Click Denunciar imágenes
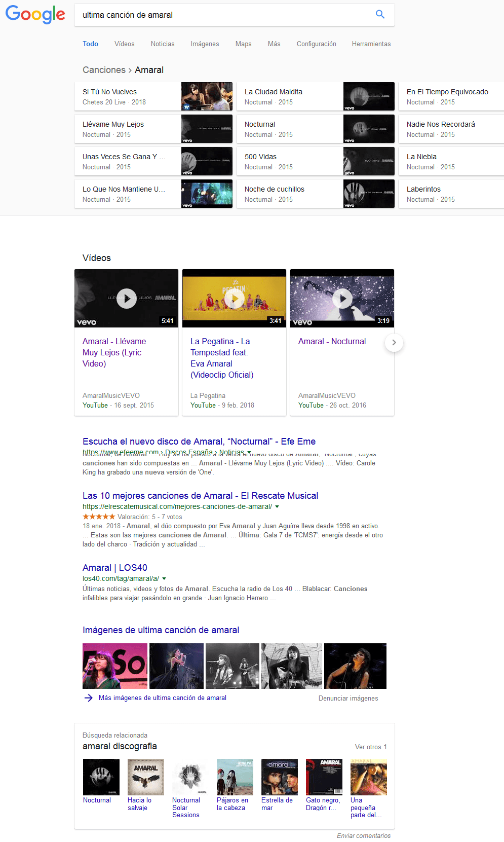Screen dimensions: 504x842 (x=348, y=699)
